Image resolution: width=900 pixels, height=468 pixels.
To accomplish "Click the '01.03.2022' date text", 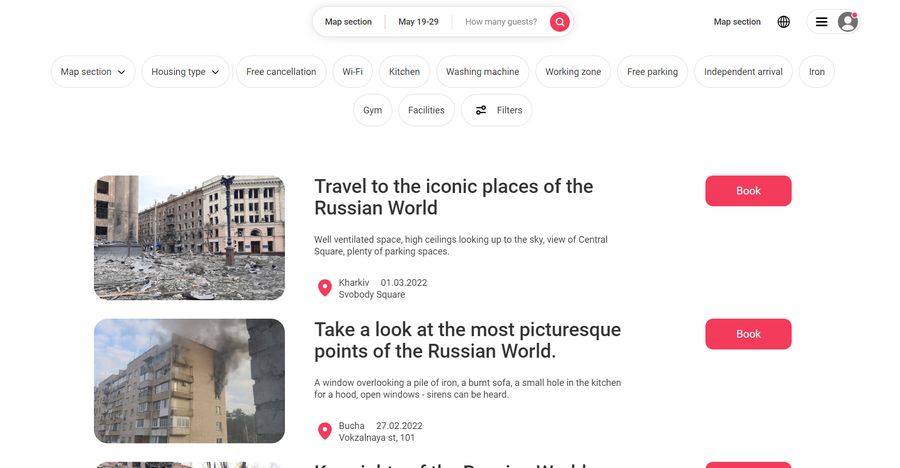I will click(404, 283).
